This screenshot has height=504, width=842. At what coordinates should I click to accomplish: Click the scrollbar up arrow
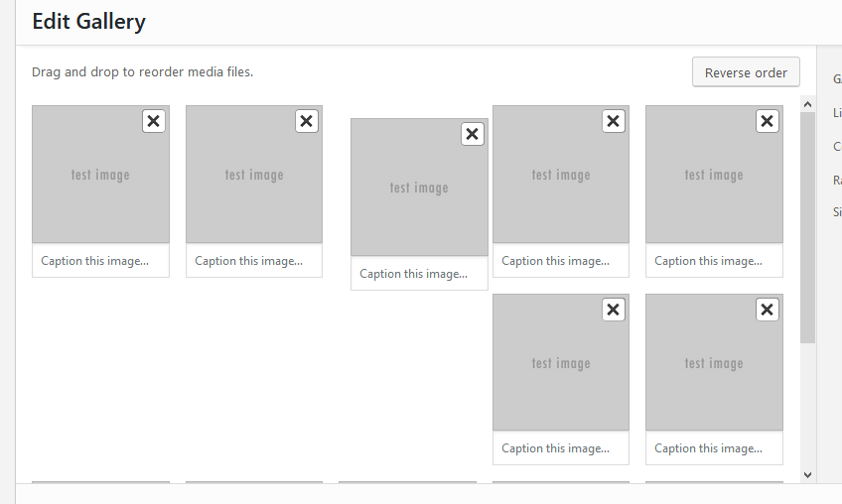[x=807, y=104]
